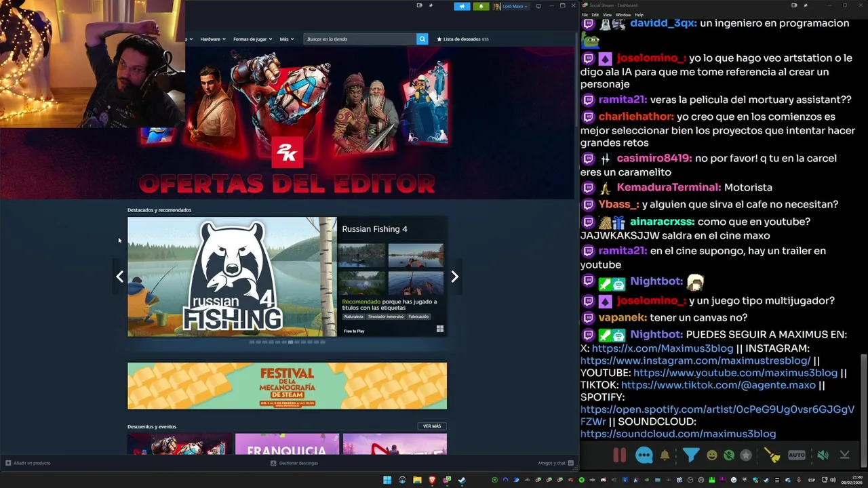This screenshot has height=488, width=868.
Task: Jump to newest messages arrow icon
Action: coord(844,455)
